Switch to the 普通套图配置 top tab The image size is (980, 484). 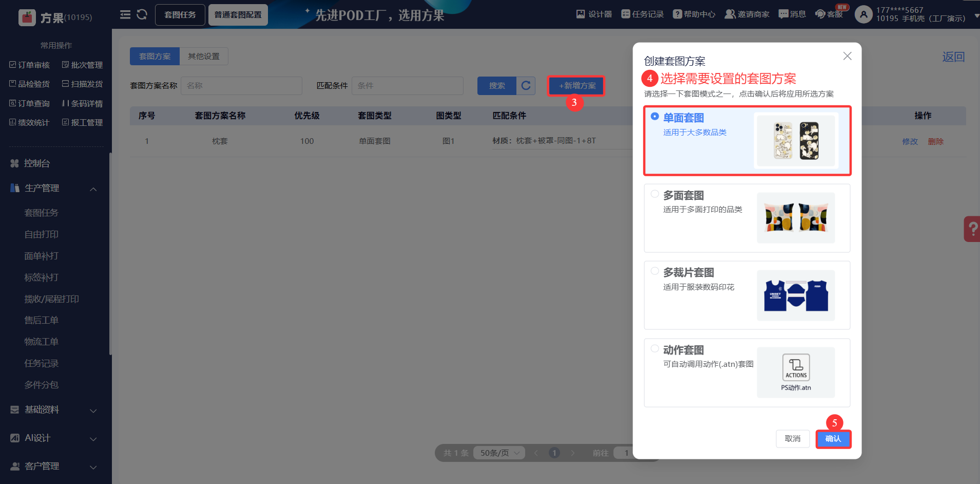tap(238, 15)
